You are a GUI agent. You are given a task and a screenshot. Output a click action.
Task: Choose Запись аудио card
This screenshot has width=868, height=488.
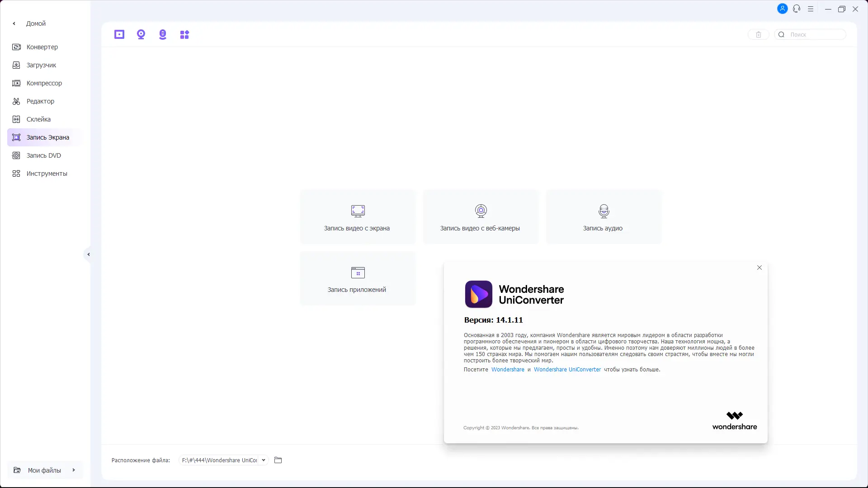tap(603, 217)
